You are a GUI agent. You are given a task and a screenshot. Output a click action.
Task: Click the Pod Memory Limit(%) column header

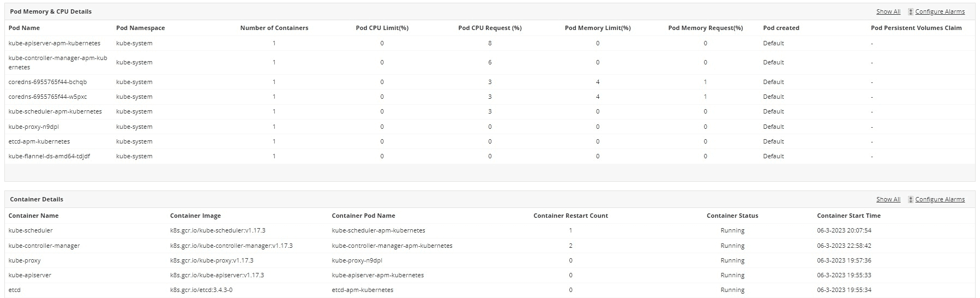(597, 28)
